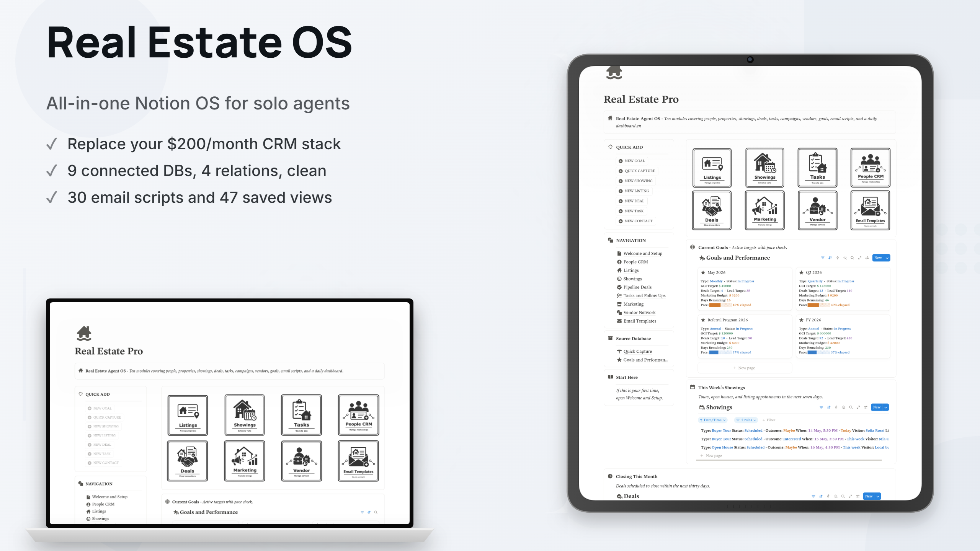The height and width of the screenshot is (551, 980).
Task: Click the NEW GOAL quick add button on the tablet
Action: tap(632, 161)
